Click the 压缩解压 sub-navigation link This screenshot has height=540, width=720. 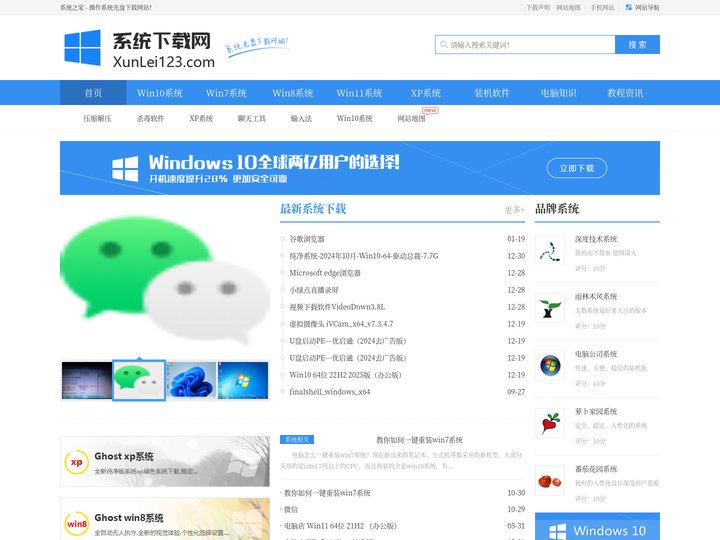point(97,118)
